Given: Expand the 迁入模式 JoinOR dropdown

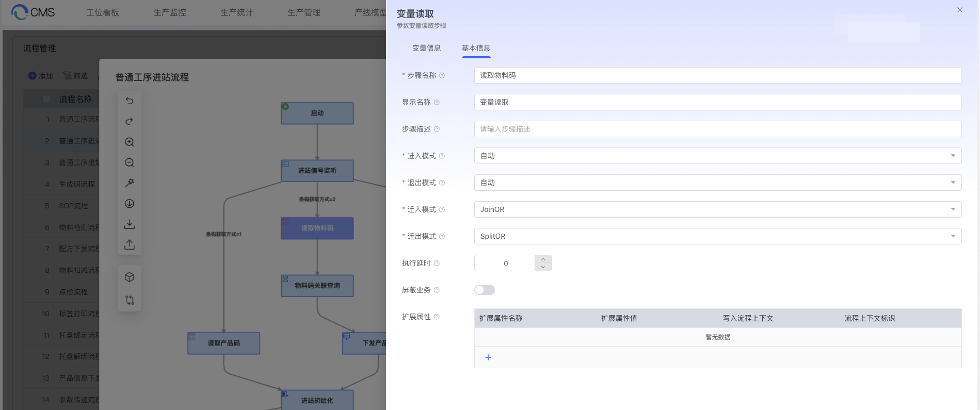Looking at the screenshot, I should tap(717, 209).
